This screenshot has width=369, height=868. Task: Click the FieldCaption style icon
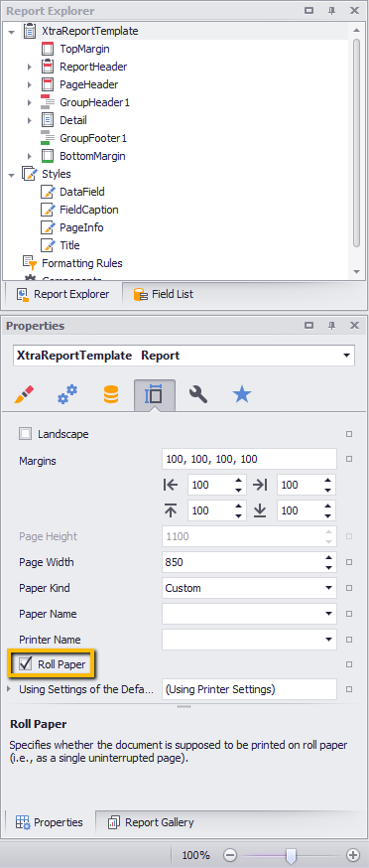[49, 210]
